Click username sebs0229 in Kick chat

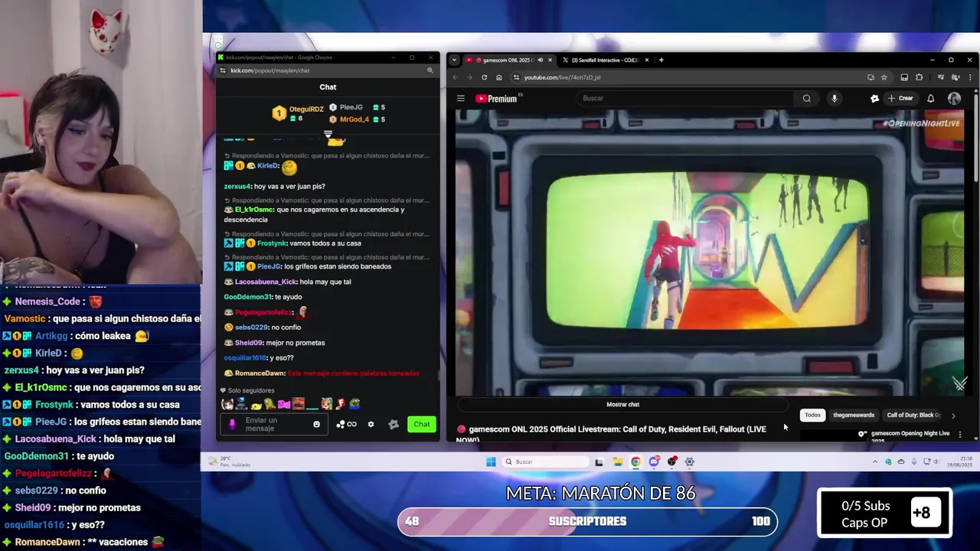(250, 328)
